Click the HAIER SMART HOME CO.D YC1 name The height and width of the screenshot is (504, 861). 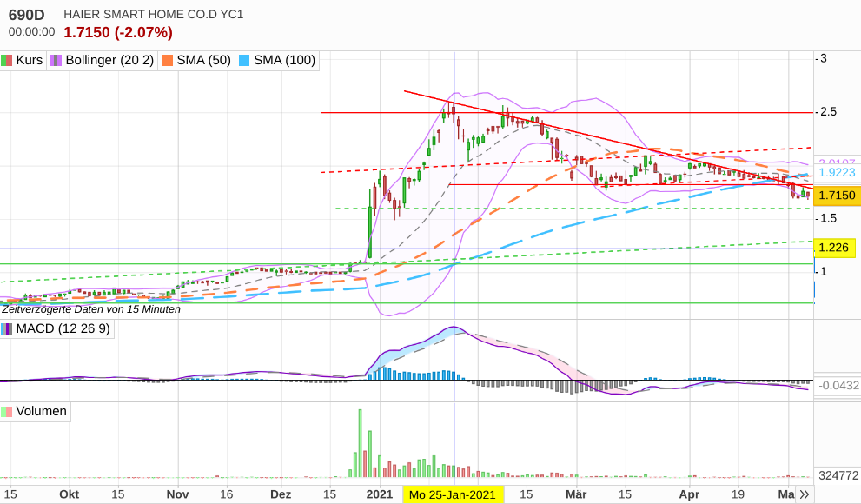point(153,14)
